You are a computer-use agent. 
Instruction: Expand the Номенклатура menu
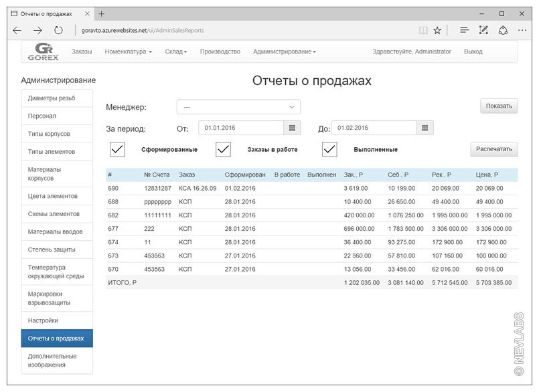[129, 52]
